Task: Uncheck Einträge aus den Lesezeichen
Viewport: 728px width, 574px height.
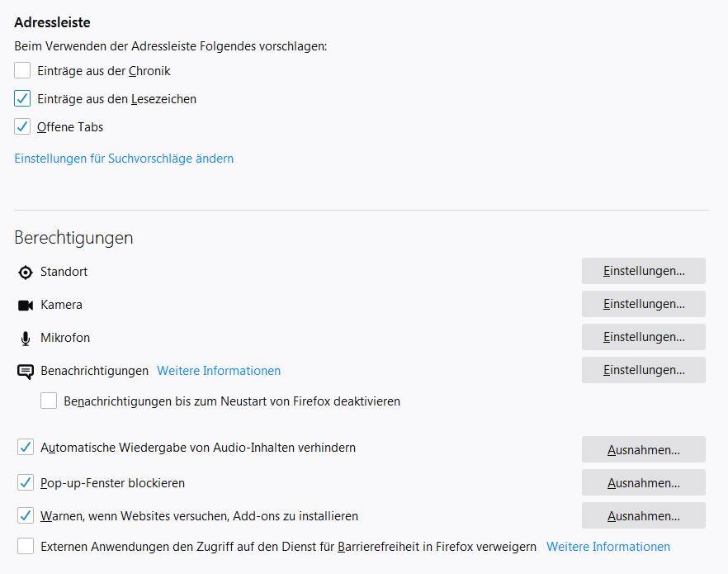Action: [22, 98]
